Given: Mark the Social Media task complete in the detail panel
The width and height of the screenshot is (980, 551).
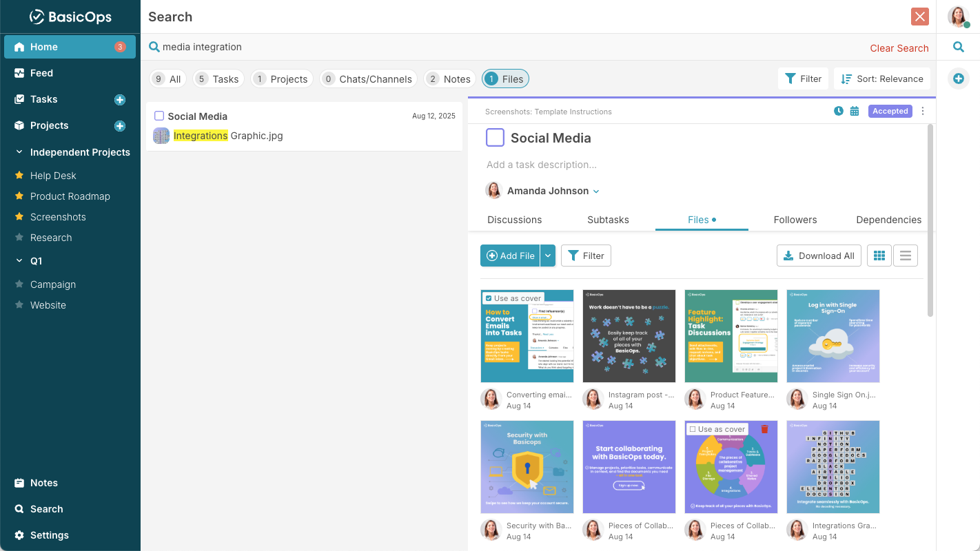Looking at the screenshot, I should [496, 138].
